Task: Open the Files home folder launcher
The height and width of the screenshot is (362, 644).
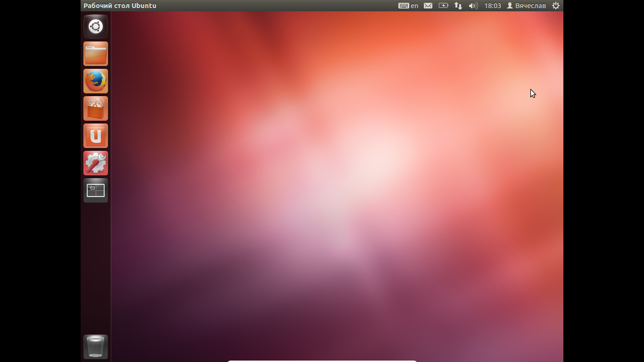Action: (96, 54)
